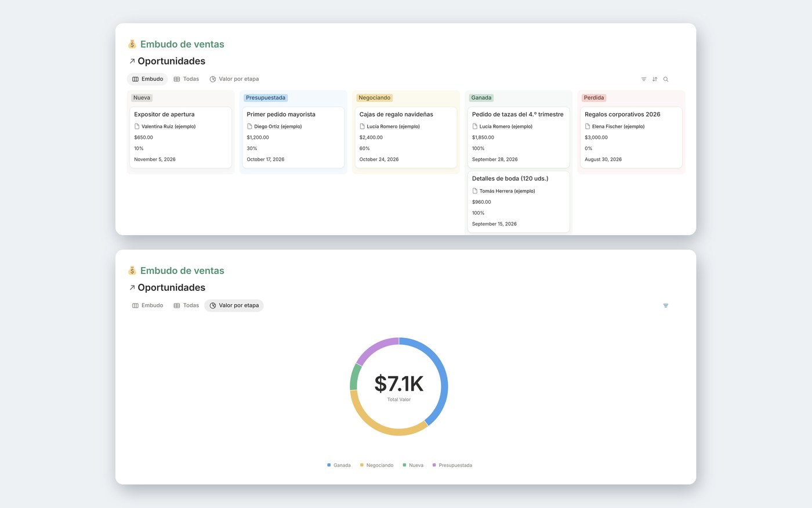Click the $3,000.00 amount on Regalos corporativos

596,138
